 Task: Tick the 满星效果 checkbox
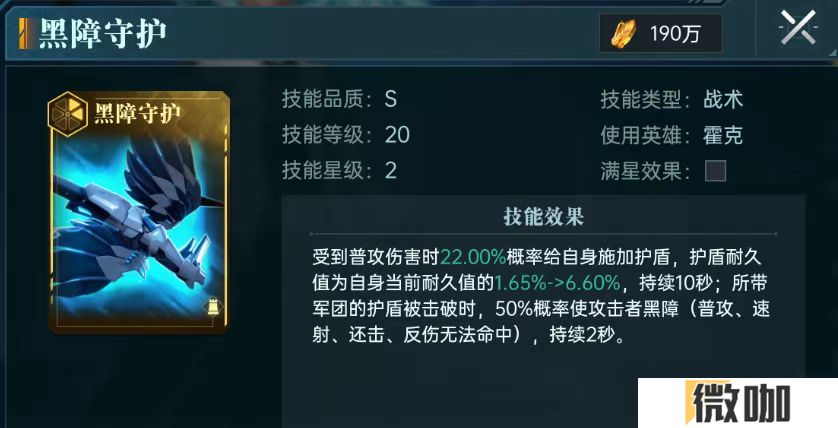pos(716,172)
